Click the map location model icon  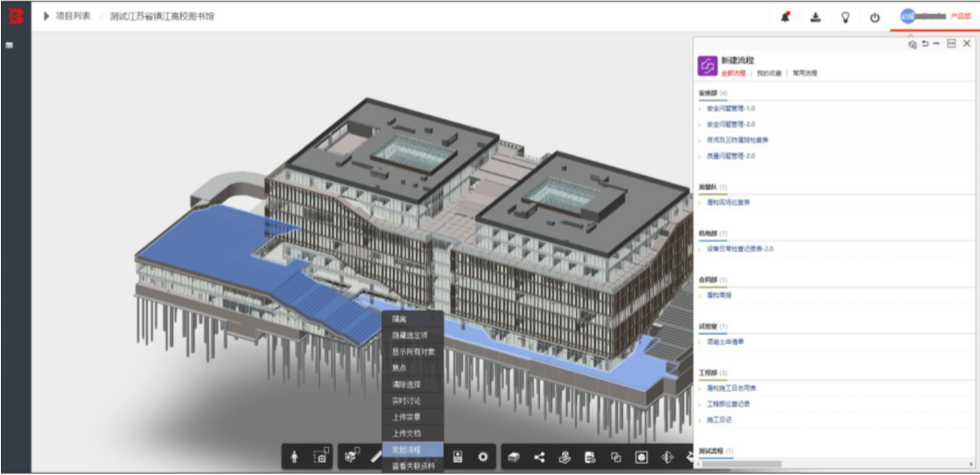coord(565,457)
